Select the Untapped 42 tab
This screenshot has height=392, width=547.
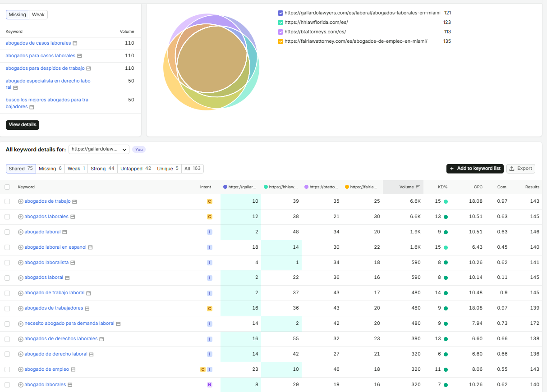[x=136, y=169]
